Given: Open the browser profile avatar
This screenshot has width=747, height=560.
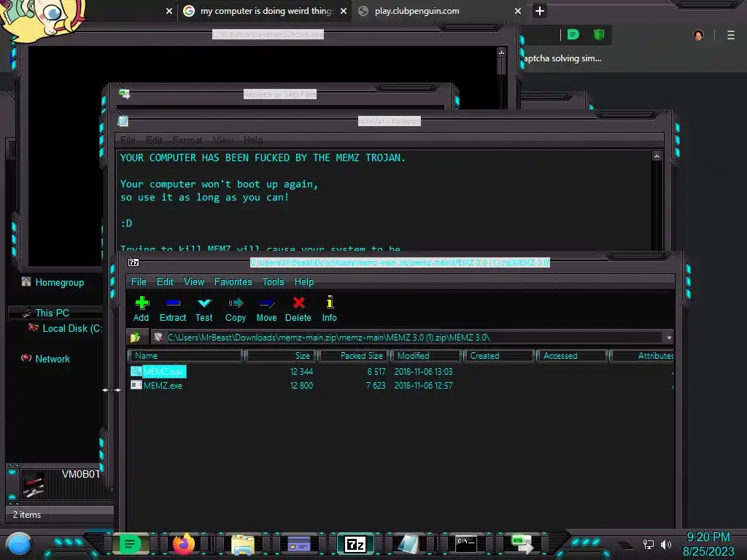Looking at the screenshot, I should (698, 35).
